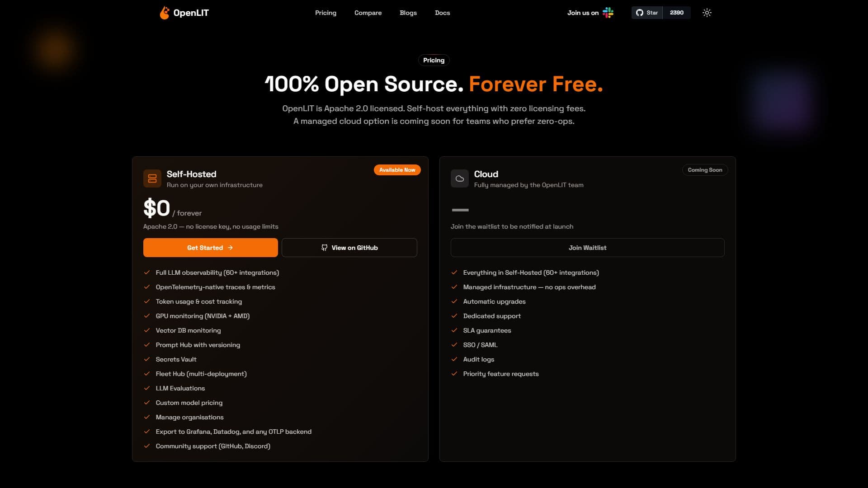
Task: Click the Self-Hosted server icon
Action: tap(152, 178)
